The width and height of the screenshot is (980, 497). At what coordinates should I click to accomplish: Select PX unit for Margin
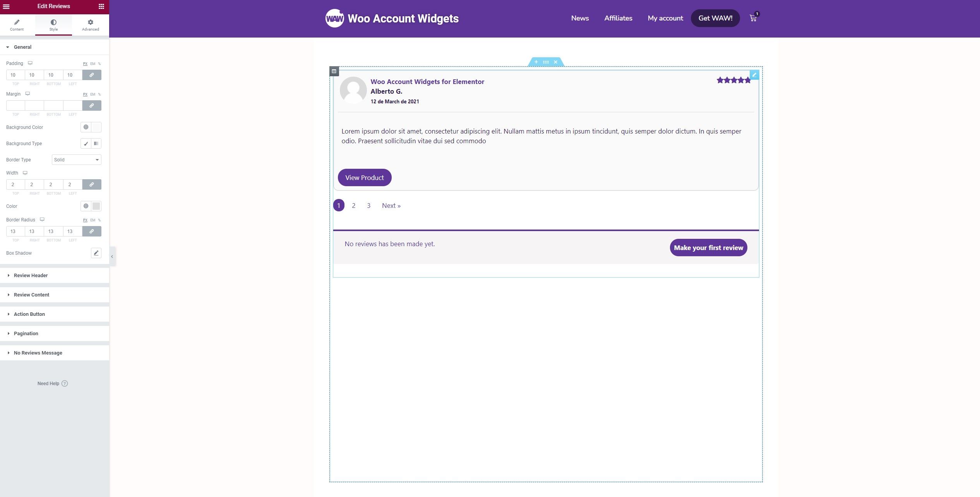tap(85, 94)
